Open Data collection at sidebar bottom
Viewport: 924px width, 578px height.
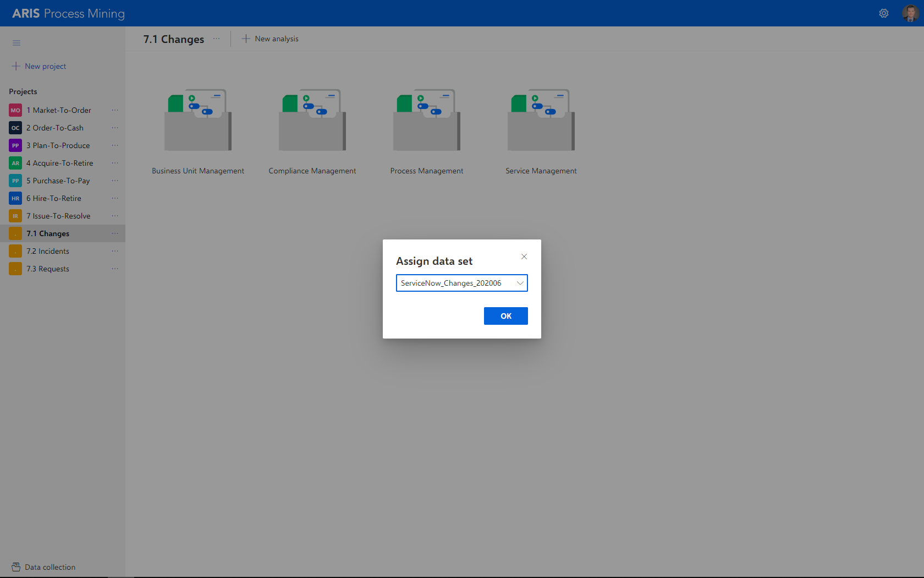pos(43,567)
